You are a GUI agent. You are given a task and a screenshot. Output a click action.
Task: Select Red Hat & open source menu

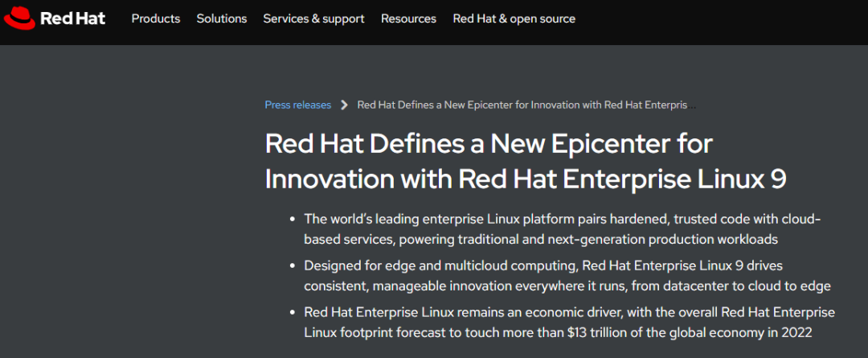514,19
